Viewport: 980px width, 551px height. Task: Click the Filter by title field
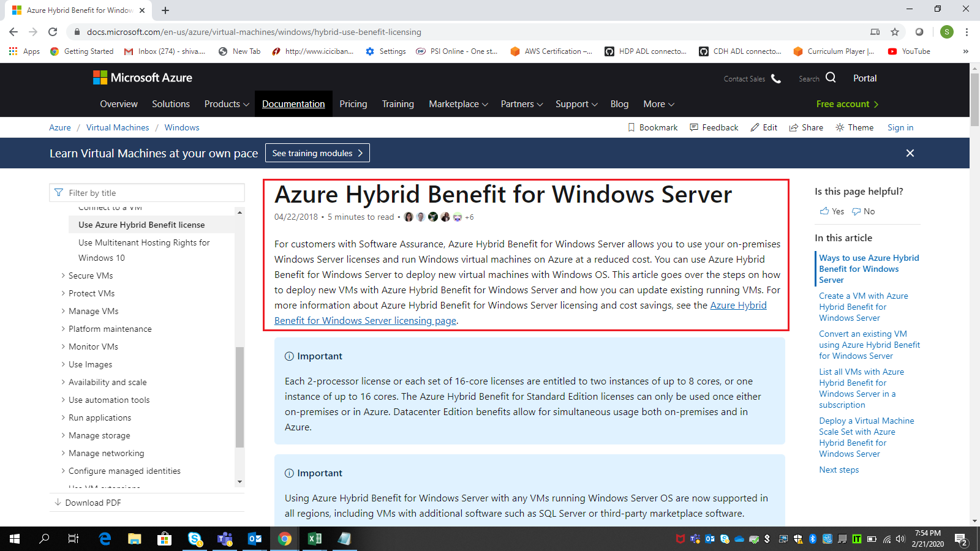(147, 193)
